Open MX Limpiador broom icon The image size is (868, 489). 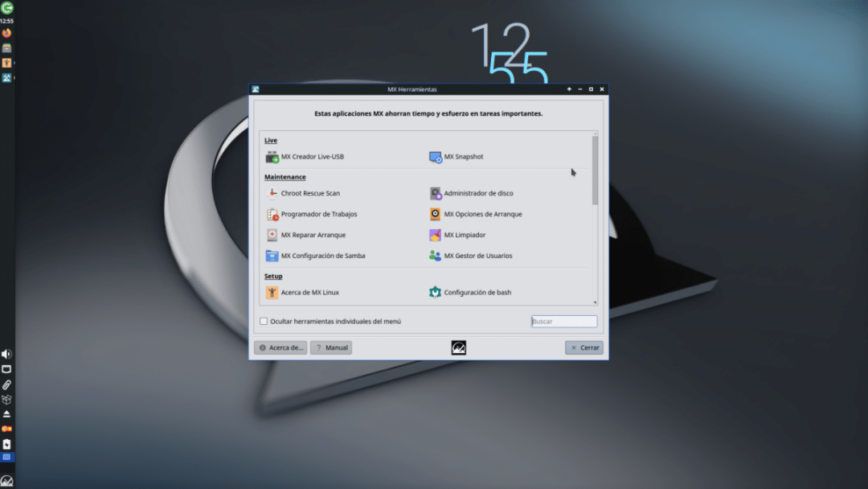[x=435, y=235]
